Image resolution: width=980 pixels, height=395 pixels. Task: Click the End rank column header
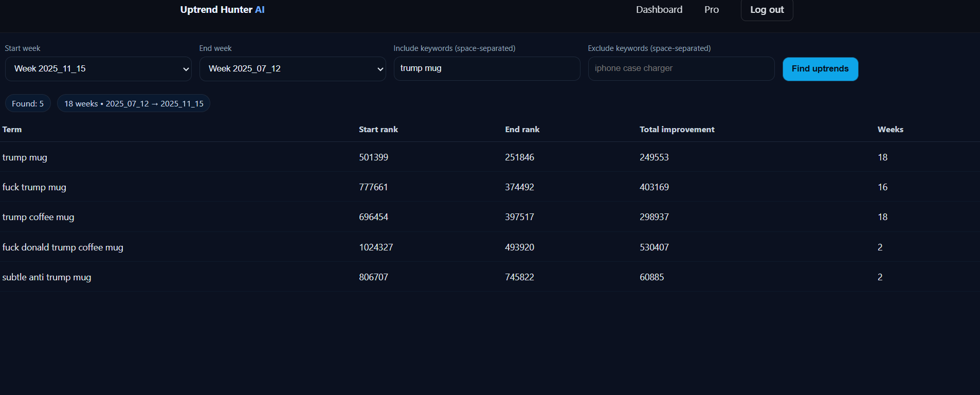522,130
